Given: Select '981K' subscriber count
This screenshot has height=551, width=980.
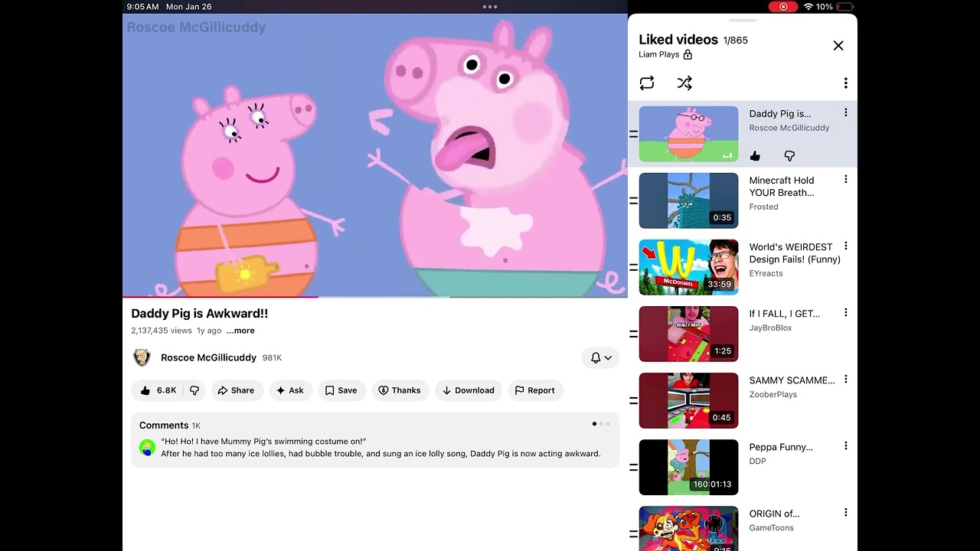Looking at the screenshot, I should 273,357.
